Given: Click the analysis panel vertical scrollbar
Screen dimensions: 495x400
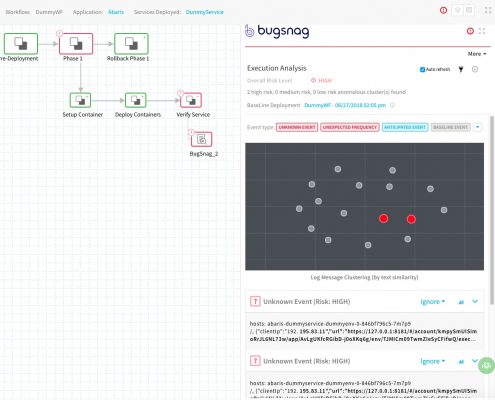Looking at the screenshot, I should (492, 210).
